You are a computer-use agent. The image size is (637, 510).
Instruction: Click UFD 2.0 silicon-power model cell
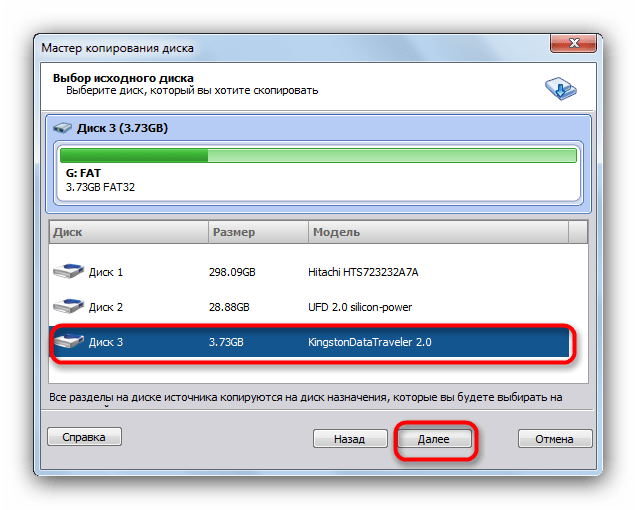tap(360, 307)
